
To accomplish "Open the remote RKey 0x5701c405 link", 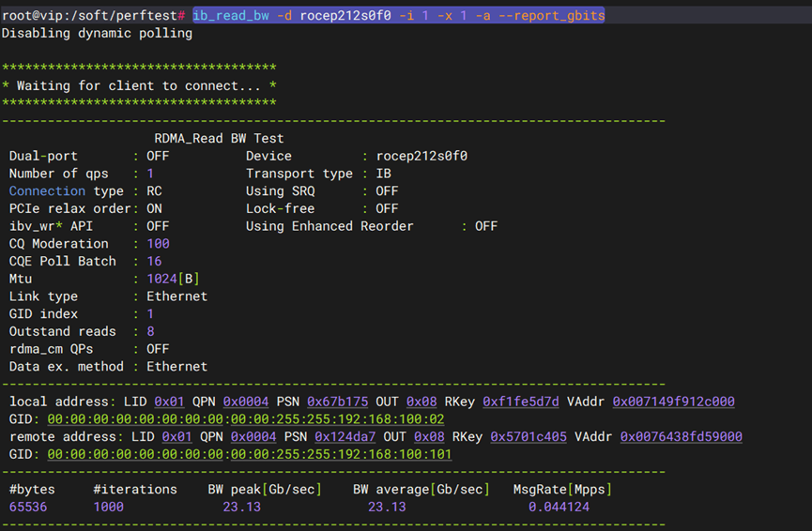I will 528,437.
